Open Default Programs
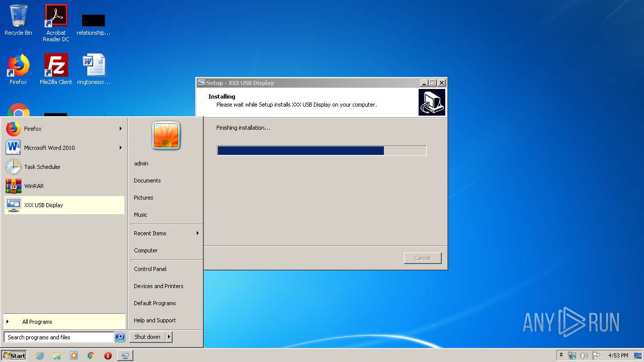Image resolution: width=644 pixels, height=362 pixels. pos(166,303)
